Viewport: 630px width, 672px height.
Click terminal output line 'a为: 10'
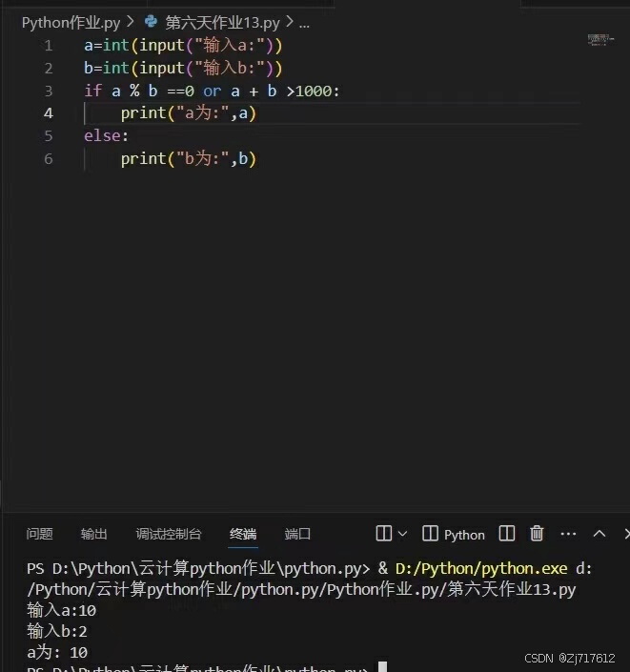[x=57, y=652]
